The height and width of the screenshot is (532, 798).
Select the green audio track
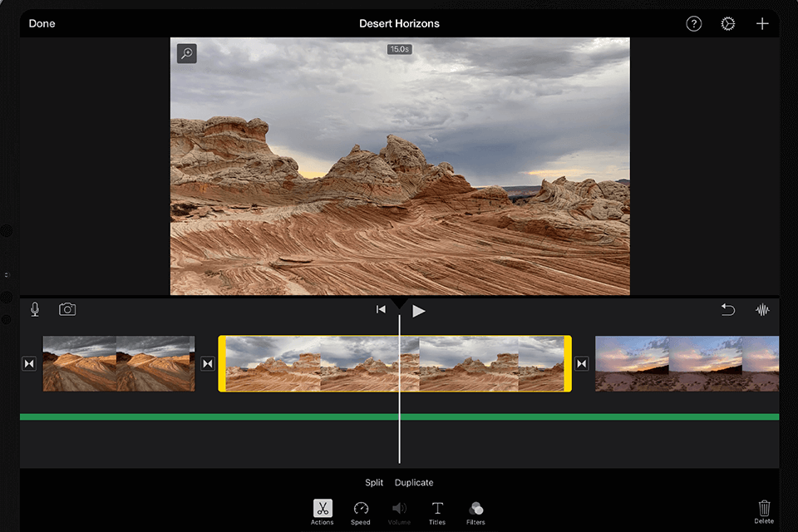400,417
